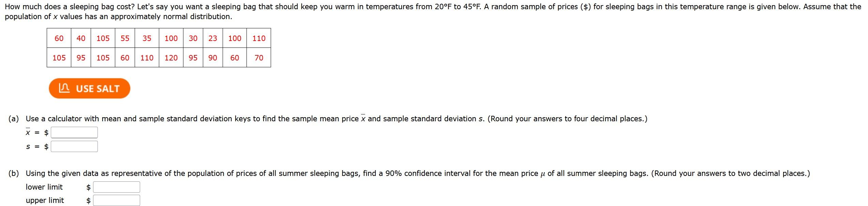
Task: Click the s = $ label in part (a)
Action: click(x=36, y=147)
